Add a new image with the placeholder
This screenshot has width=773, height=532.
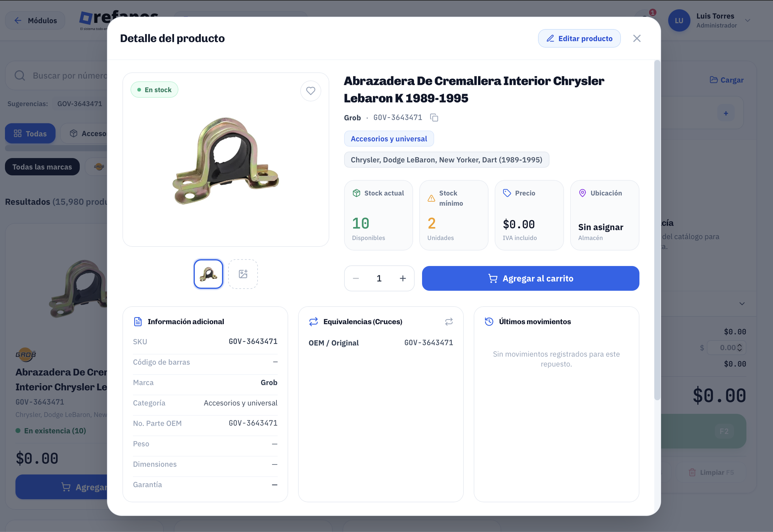tap(243, 274)
